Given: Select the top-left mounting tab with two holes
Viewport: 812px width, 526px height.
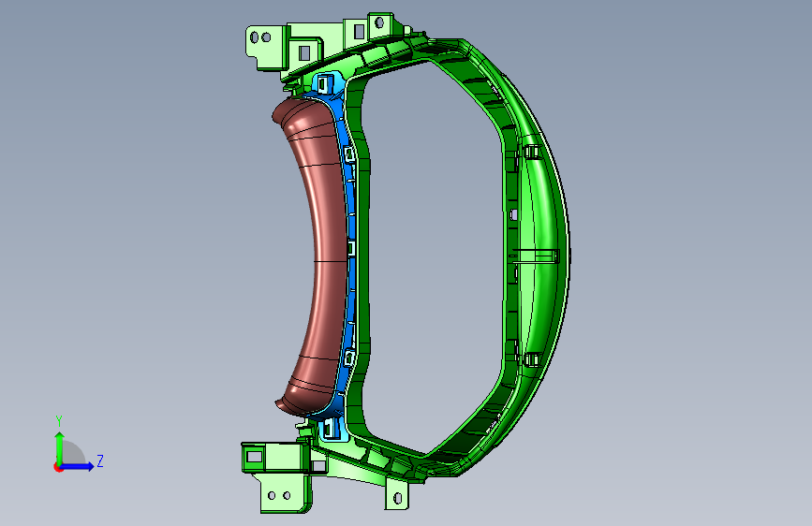Looking at the screenshot, I should 265,46.
